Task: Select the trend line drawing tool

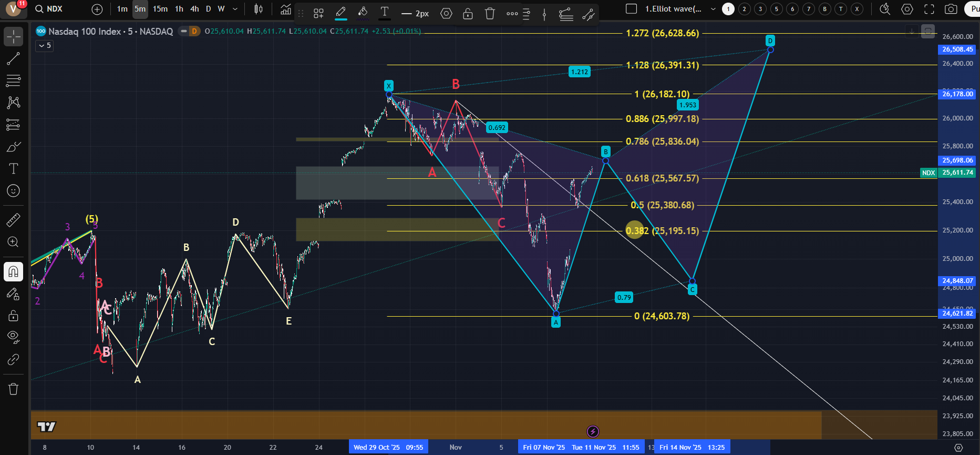Action: pyautogui.click(x=13, y=59)
